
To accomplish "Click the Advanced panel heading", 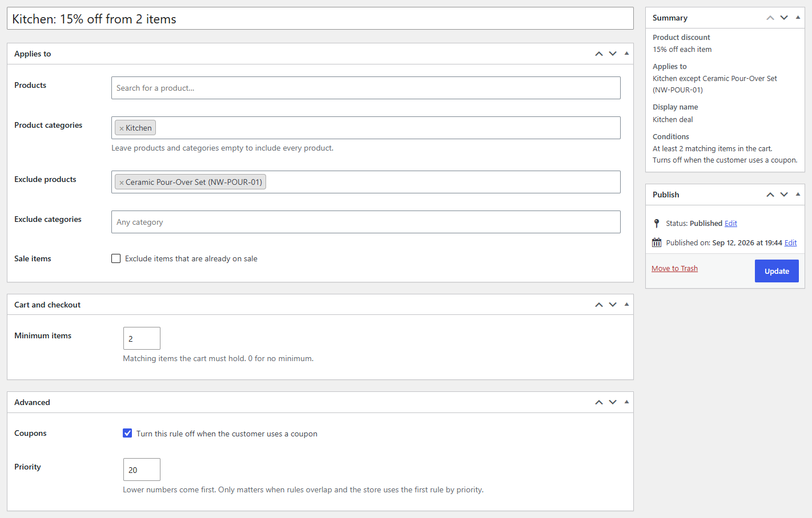I will (x=32, y=402).
